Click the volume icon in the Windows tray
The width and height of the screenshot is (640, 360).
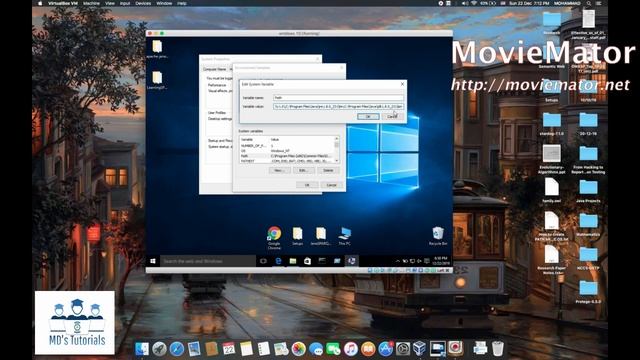[x=419, y=261]
